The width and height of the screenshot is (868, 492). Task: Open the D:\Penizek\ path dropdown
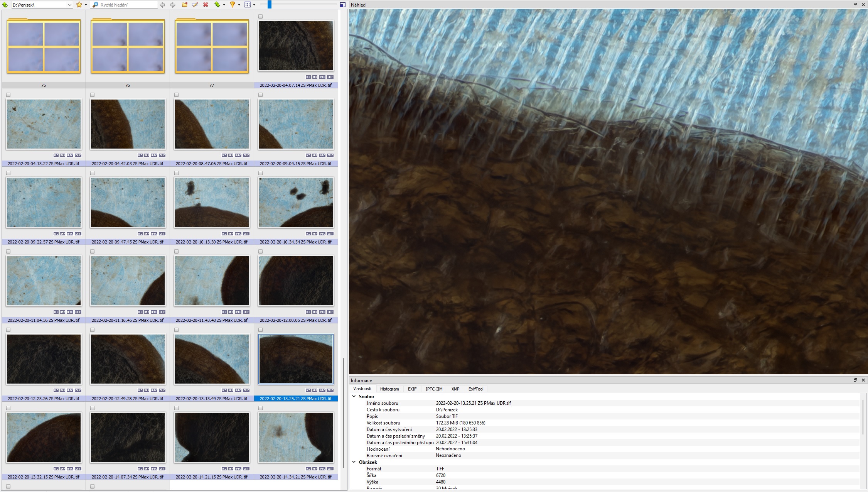click(x=69, y=5)
